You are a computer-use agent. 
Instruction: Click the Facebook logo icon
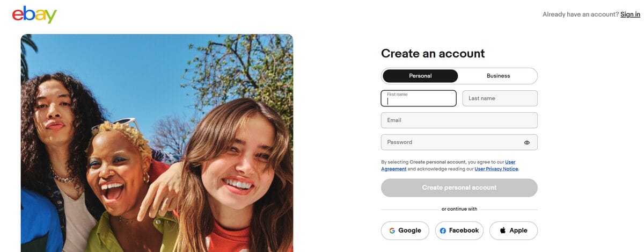[x=443, y=231]
